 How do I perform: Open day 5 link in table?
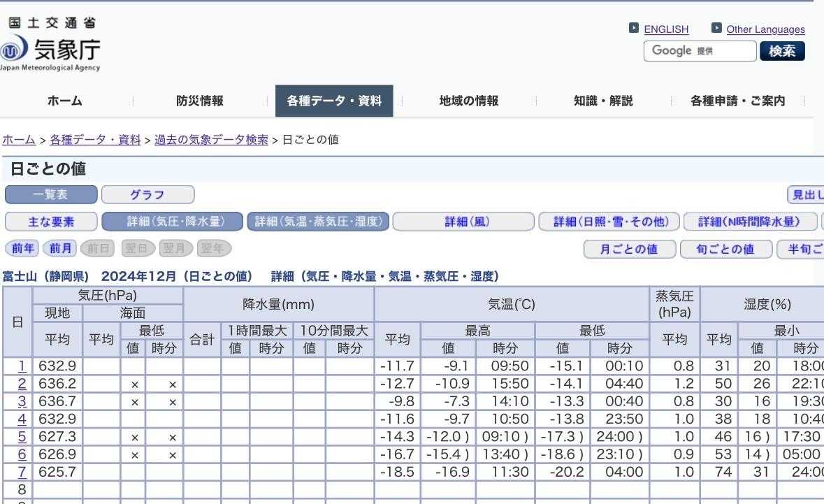click(22, 437)
